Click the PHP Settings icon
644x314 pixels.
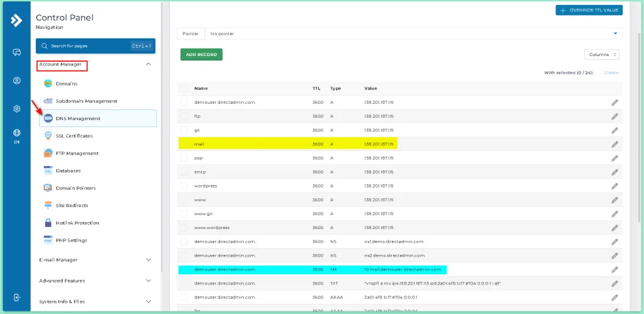(48, 240)
